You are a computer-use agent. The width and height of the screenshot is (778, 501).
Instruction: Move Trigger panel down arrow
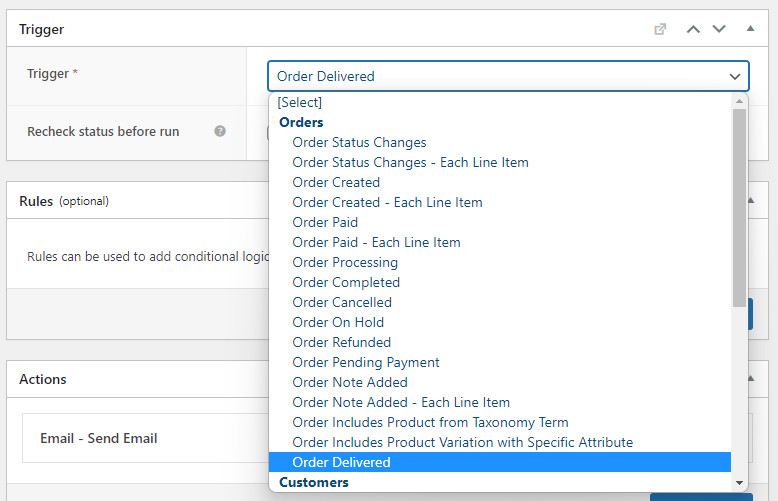pos(719,29)
